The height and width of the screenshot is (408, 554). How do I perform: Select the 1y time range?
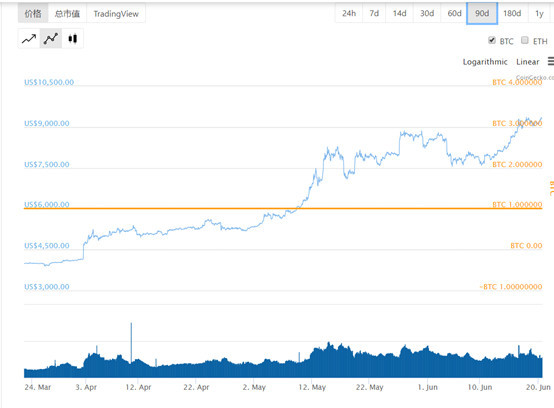click(539, 13)
